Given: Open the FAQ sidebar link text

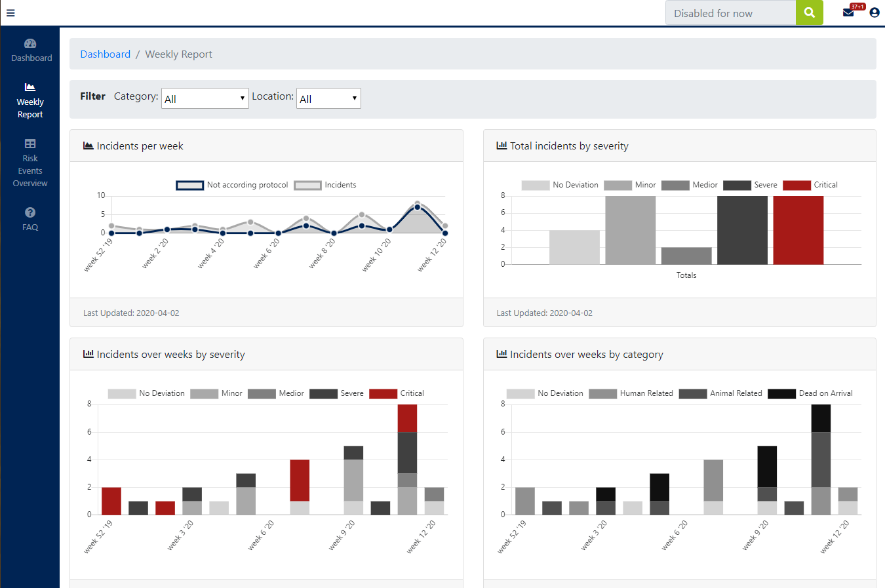Looking at the screenshot, I should tap(30, 227).
